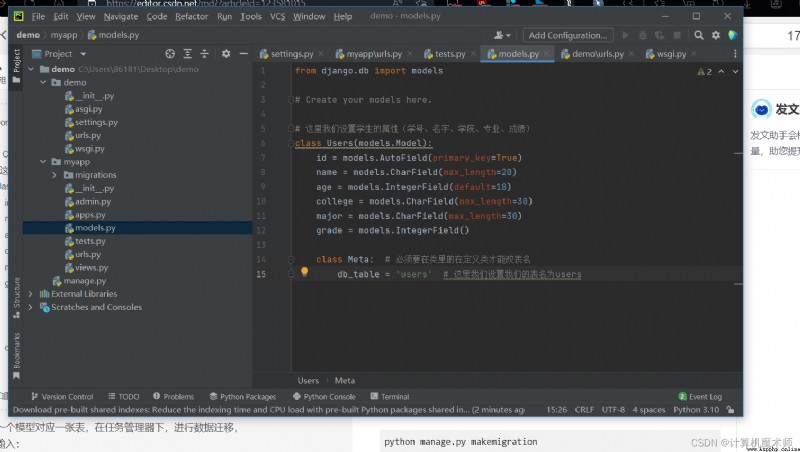Click Collapse All icon in Project panel
The image size is (800, 452).
205,54
